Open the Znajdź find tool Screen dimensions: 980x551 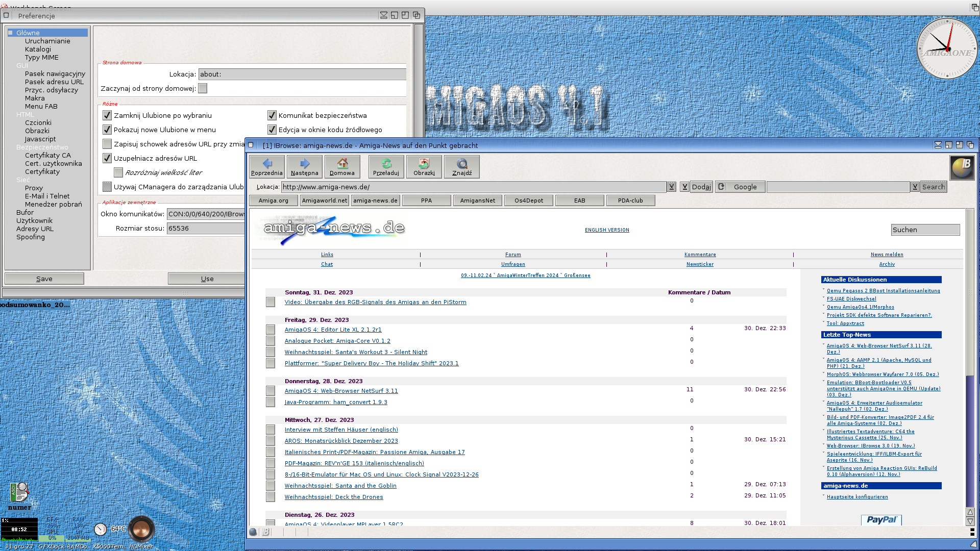[462, 167]
